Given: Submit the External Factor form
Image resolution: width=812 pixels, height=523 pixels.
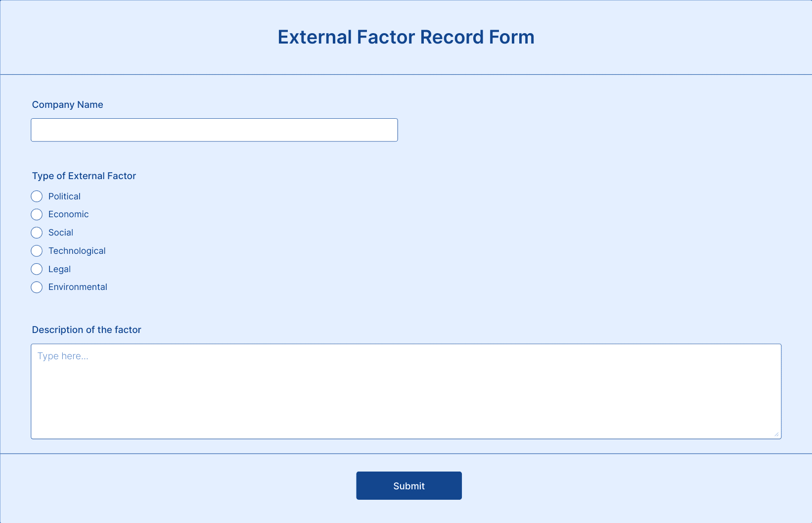Looking at the screenshot, I should pos(409,485).
